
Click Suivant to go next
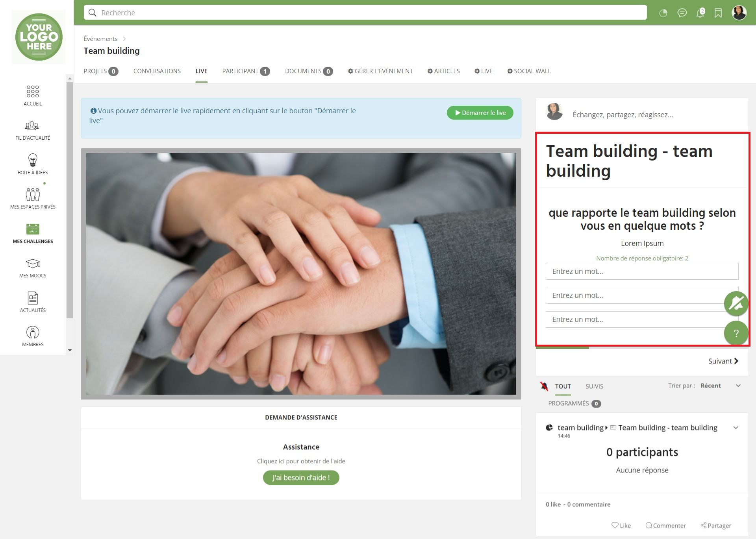[x=723, y=361]
